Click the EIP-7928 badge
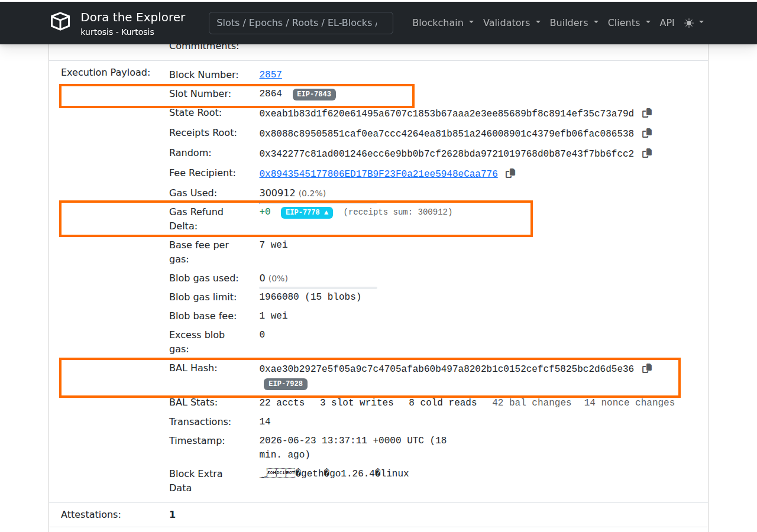757x532 pixels. click(286, 384)
